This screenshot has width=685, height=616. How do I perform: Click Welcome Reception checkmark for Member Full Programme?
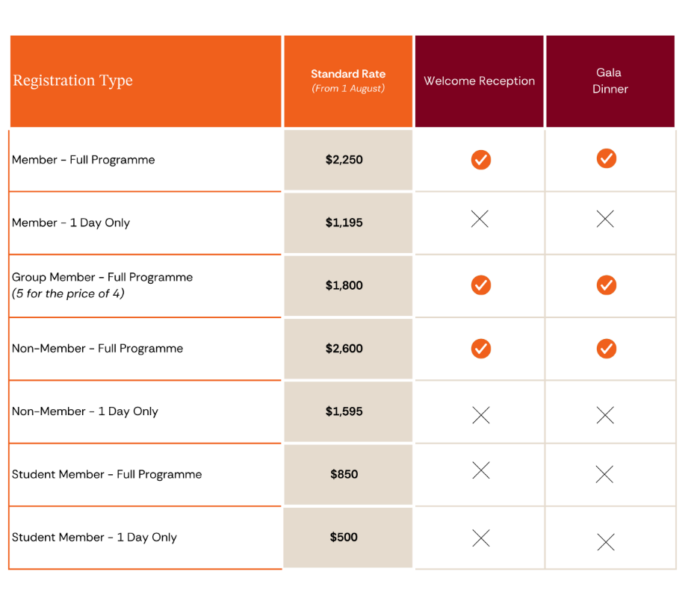click(x=481, y=160)
